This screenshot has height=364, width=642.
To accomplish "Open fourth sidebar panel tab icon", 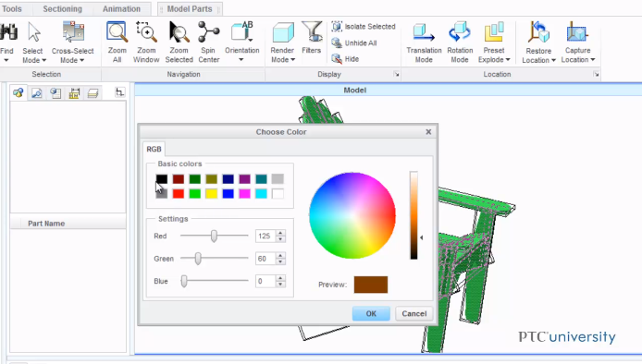I will (x=74, y=92).
